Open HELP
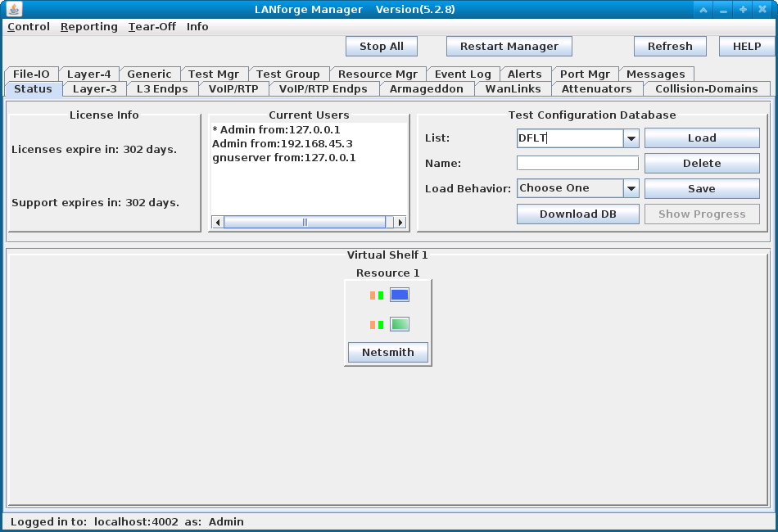 pos(747,46)
